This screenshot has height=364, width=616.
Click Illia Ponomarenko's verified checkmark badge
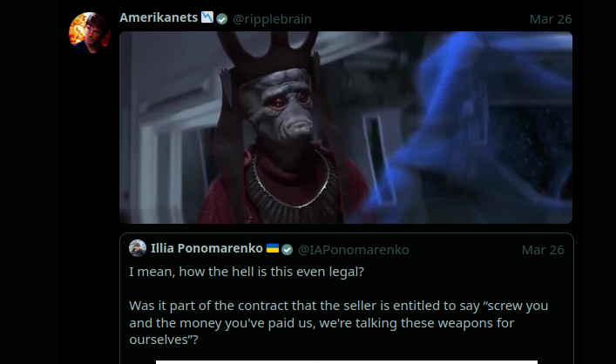[288, 250]
